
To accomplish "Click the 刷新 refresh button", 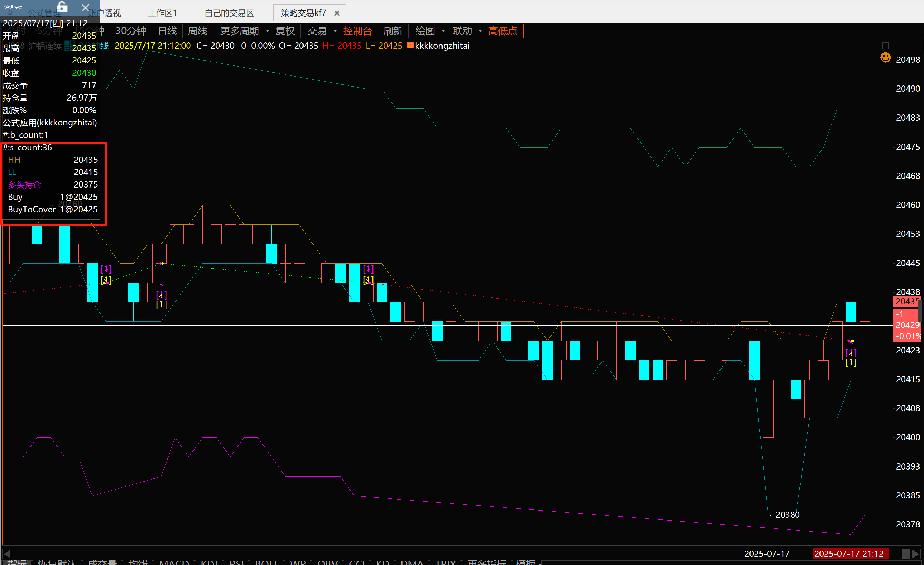I will click(x=393, y=31).
